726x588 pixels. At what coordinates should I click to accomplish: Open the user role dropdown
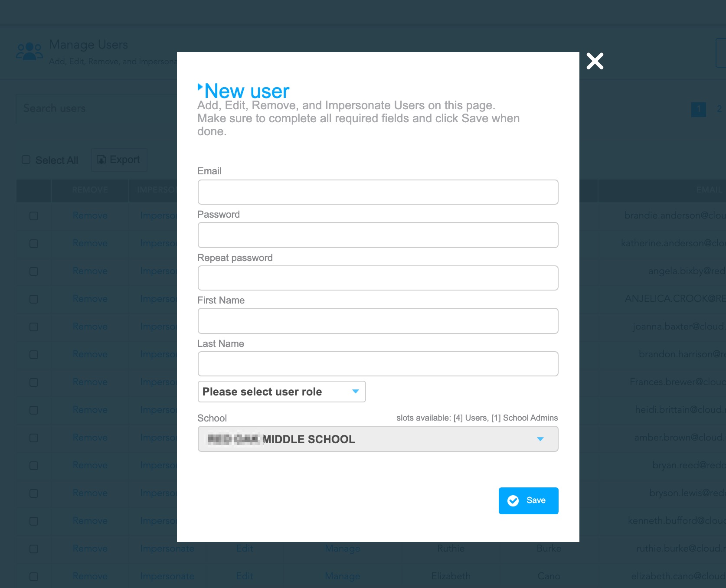281,392
